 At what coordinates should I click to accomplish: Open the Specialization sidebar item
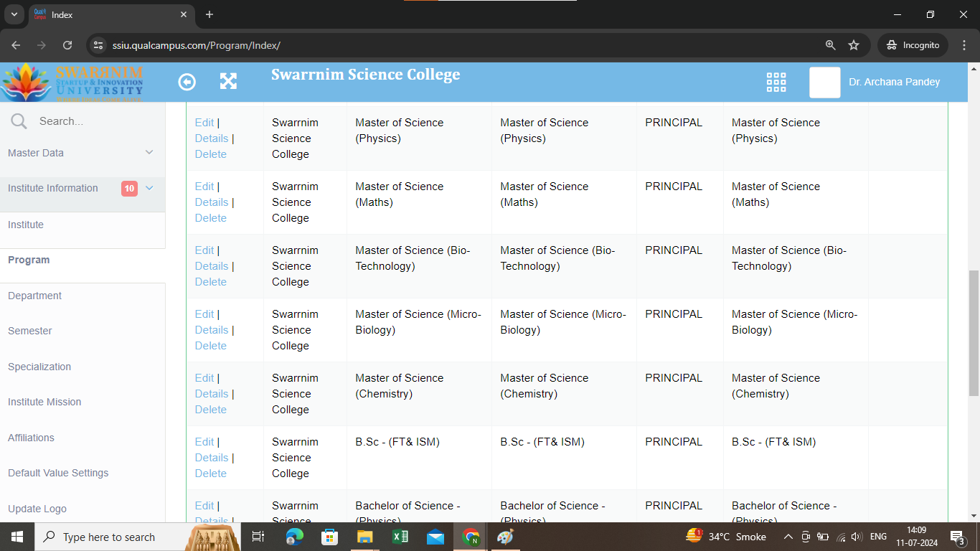point(39,367)
